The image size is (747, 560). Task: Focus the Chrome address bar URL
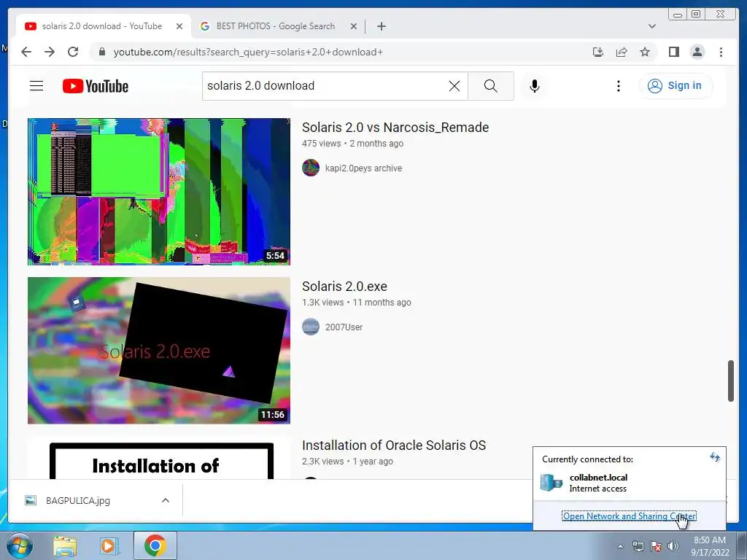(248, 52)
